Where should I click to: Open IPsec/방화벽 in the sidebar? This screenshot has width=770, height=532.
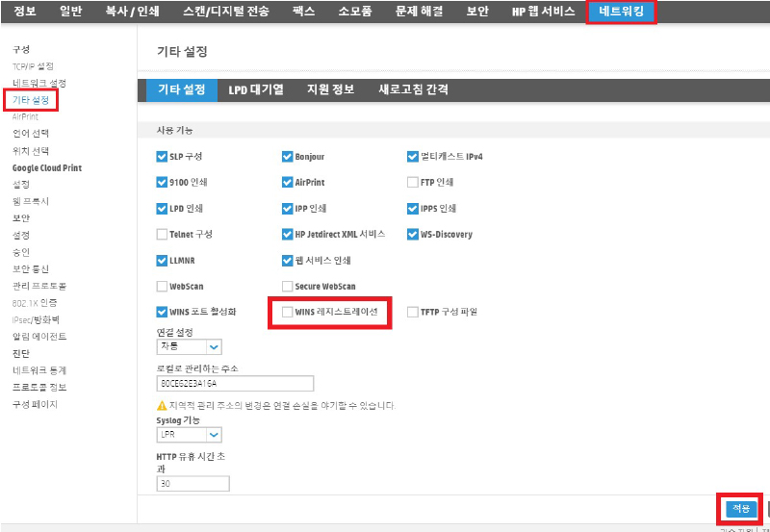[36, 320]
